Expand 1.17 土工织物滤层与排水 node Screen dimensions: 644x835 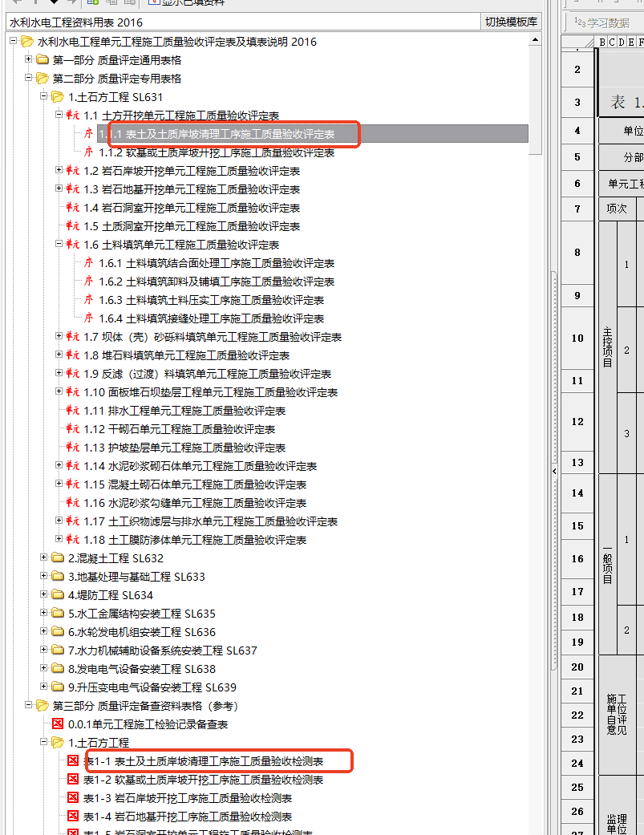pyautogui.click(x=59, y=521)
